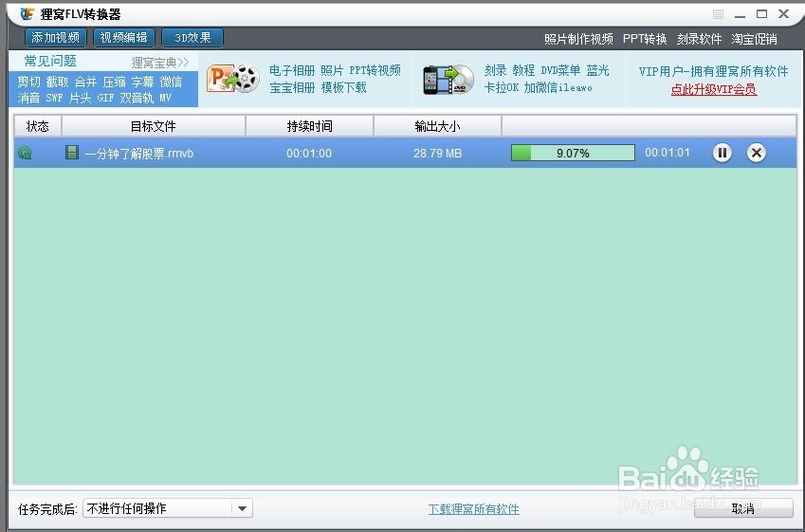The width and height of the screenshot is (805, 532).
Task: Click the 目标文件 column header
Action: [x=154, y=126]
